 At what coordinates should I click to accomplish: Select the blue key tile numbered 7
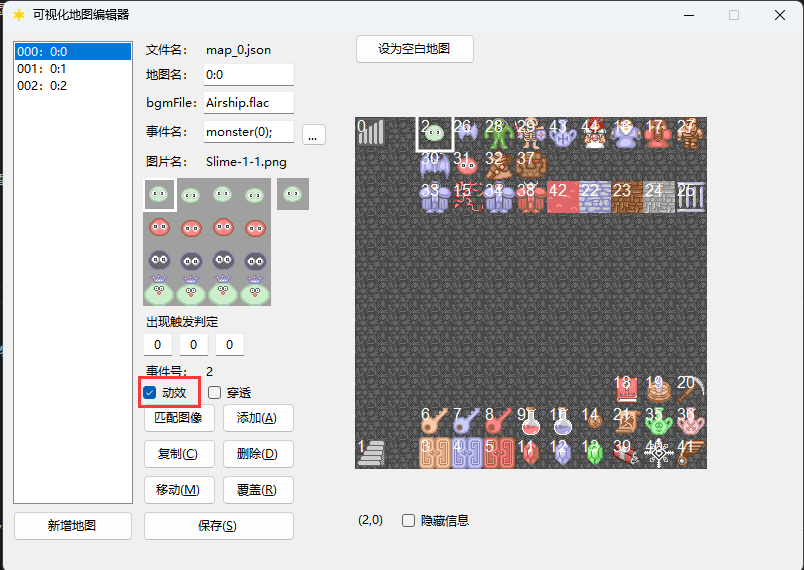467,421
